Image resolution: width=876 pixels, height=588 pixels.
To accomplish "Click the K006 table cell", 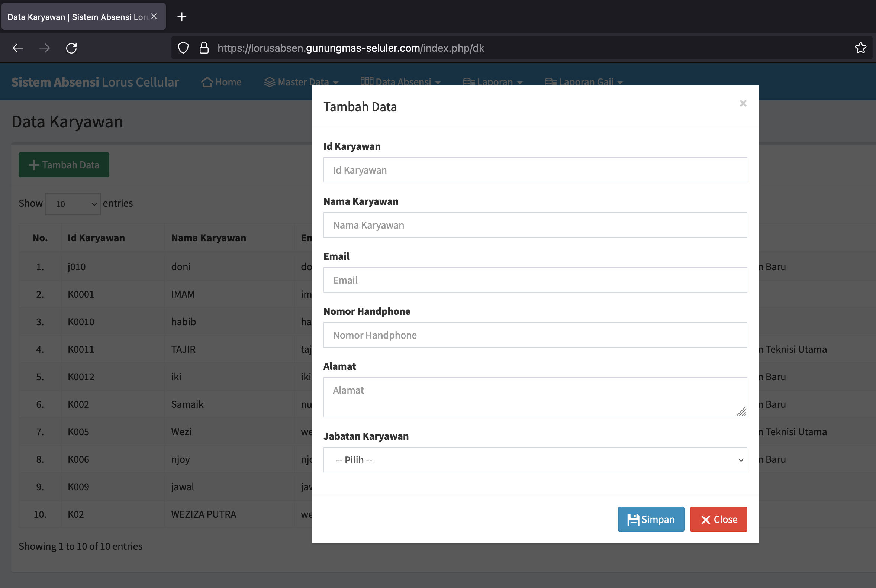I will pos(113,459).
